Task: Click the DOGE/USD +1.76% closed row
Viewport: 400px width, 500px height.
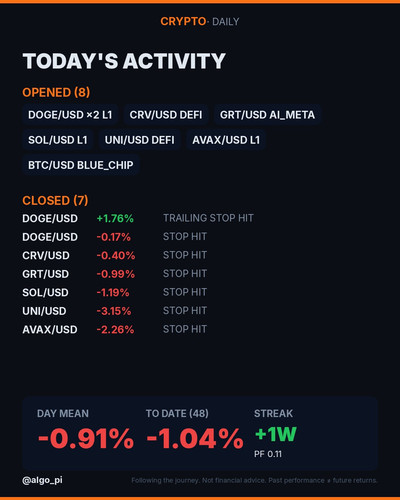Action: click(x=138, y=218)
